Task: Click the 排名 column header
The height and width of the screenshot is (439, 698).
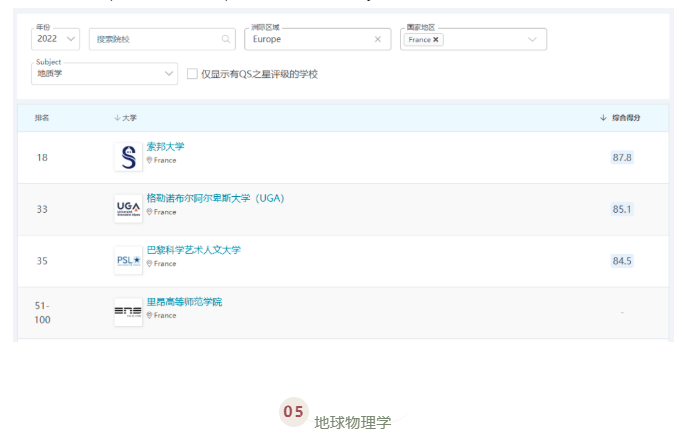Action: click(x=42, y=118)
